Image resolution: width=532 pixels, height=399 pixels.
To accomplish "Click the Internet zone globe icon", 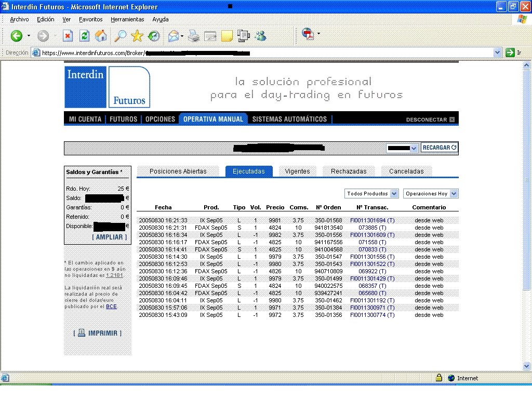I will click(451, 378).
